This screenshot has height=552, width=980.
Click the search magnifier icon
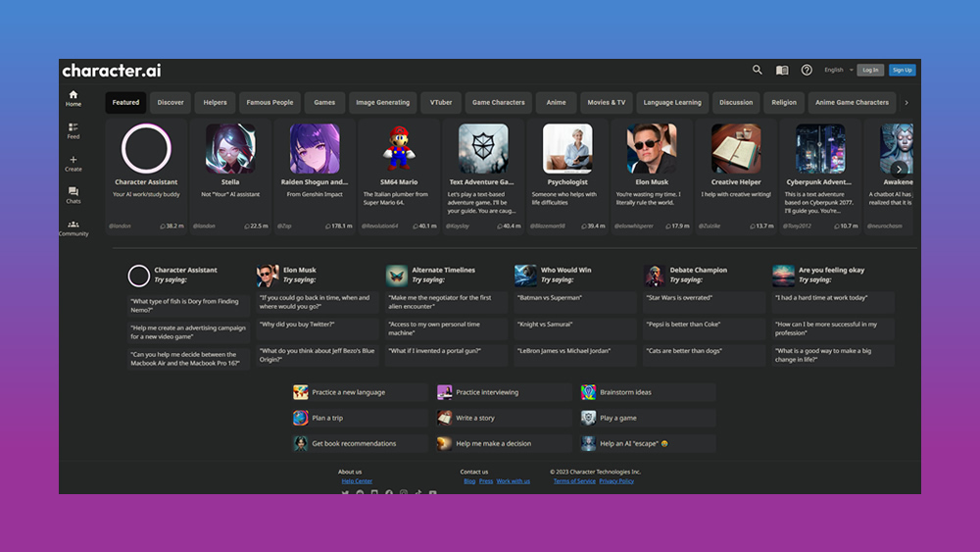pyautogui.click(x=757, y=71)
